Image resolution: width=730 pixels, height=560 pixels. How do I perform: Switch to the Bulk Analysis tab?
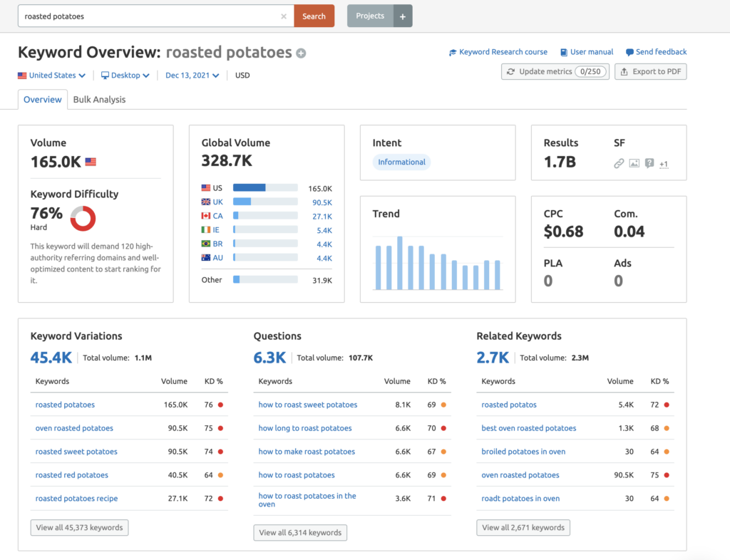click(x=99, y=100)
